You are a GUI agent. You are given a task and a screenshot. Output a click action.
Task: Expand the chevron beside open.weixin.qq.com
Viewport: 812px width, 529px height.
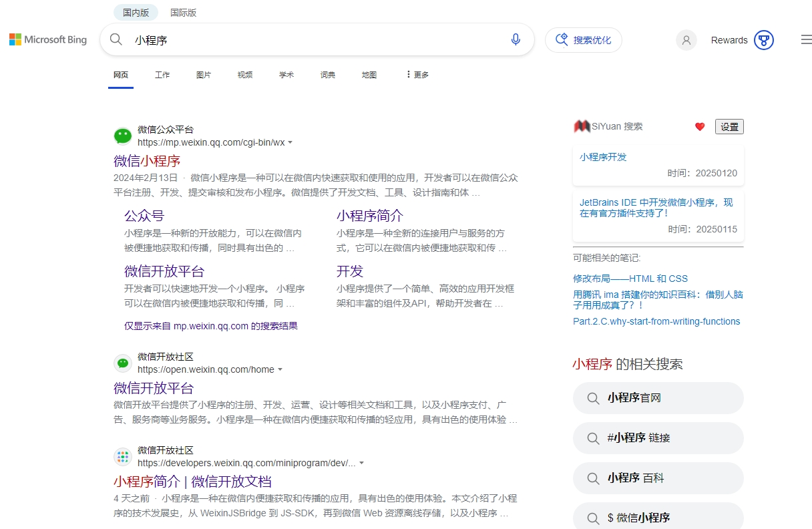pyautogui.click(x=280, y=369)
